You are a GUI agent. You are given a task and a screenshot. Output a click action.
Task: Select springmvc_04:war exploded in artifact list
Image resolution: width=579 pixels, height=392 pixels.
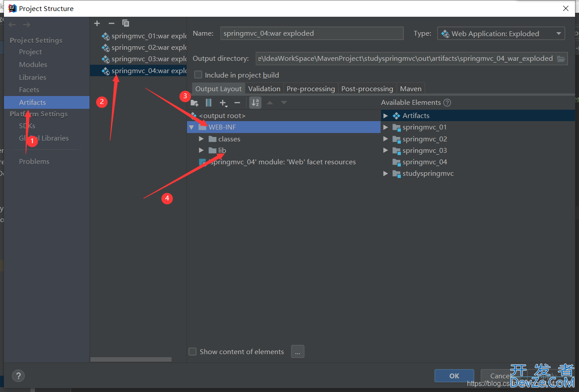point(138,70)
